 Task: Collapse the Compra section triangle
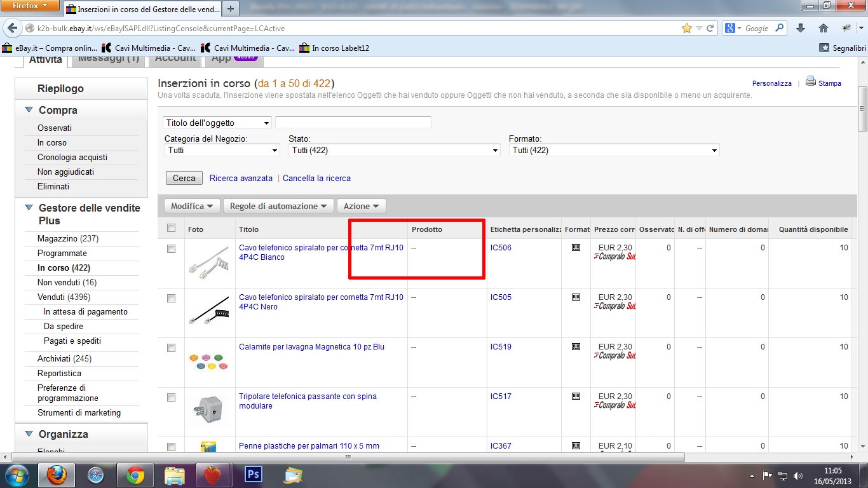(29, 110)
